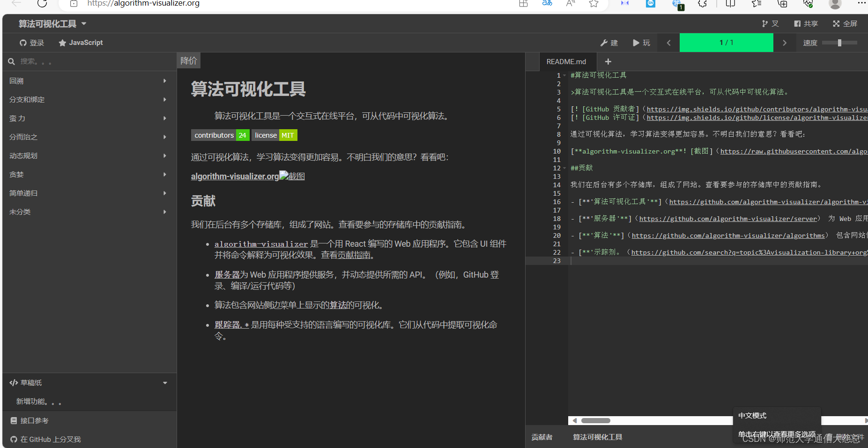
Task: Expand the 贪婪 category
Action: pyautogui.click(x=89, y=175)
